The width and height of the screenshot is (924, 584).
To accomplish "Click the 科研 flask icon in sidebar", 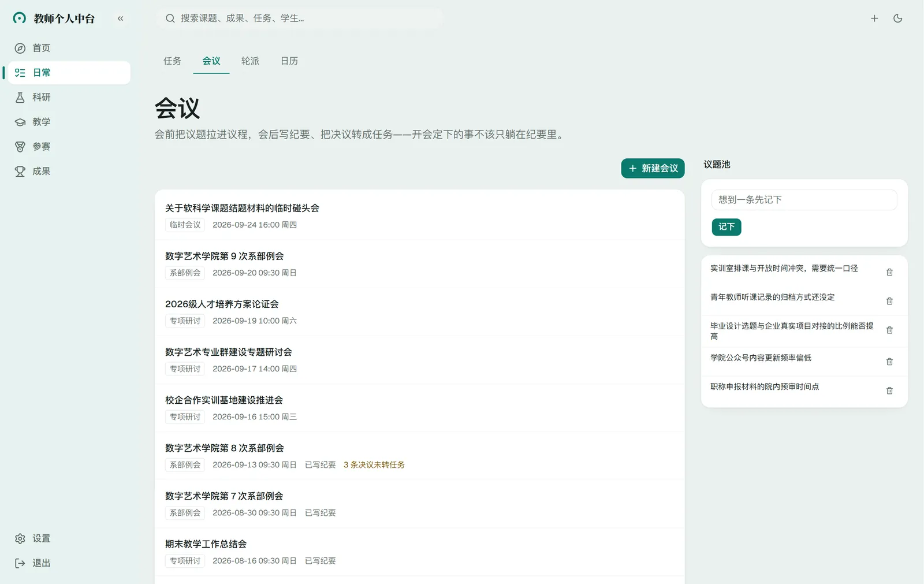I will click(x=20, y=98).
